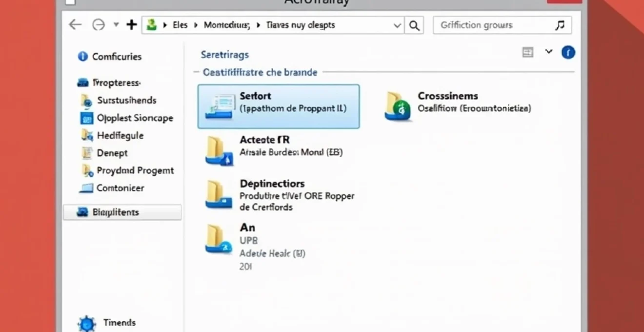Viewport: 644px width, 332px height.
Task: Select the Serfort drive item
Action: (x=279, y=106)
